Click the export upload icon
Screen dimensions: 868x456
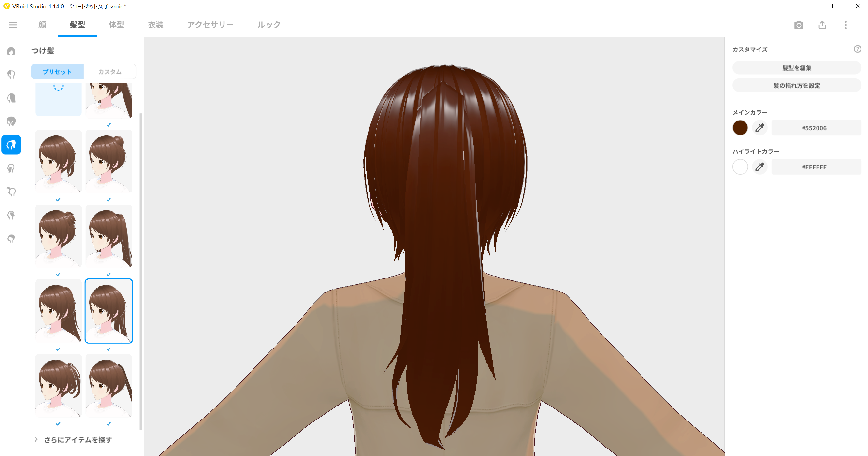(x=822, y=25)
